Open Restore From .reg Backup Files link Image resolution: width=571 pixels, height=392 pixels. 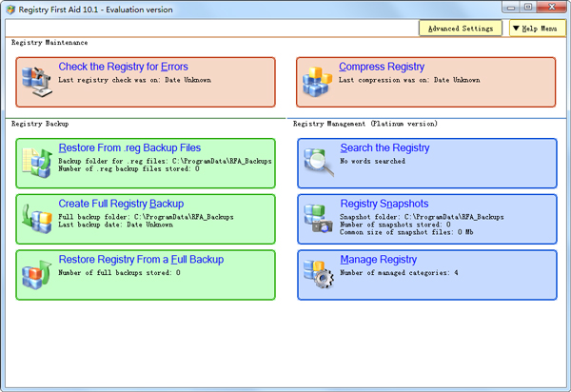[129, 147]
